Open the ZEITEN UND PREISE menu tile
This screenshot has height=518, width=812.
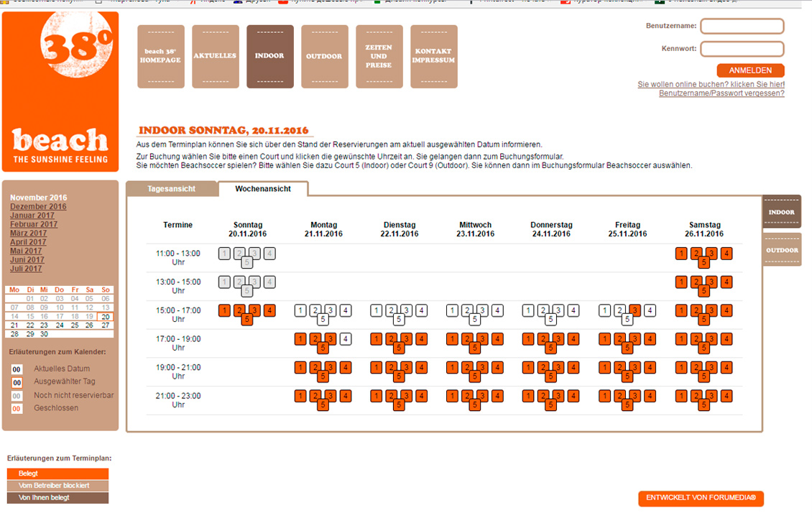point(379,56)
